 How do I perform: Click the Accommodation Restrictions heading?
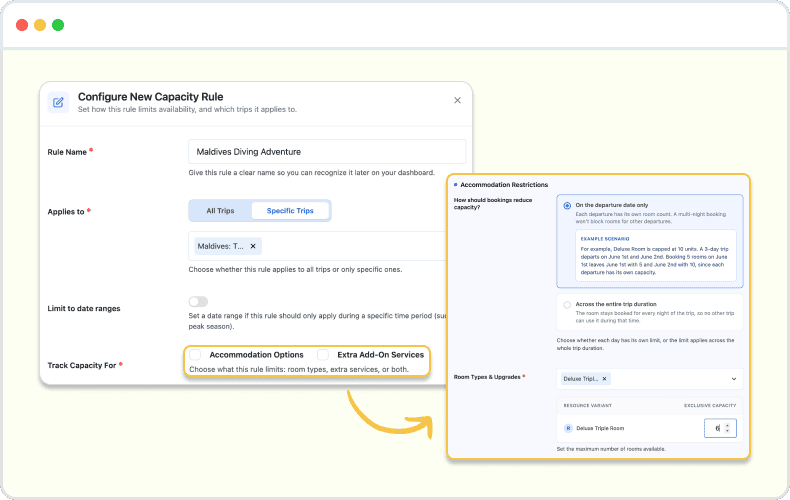coord(504,184)
